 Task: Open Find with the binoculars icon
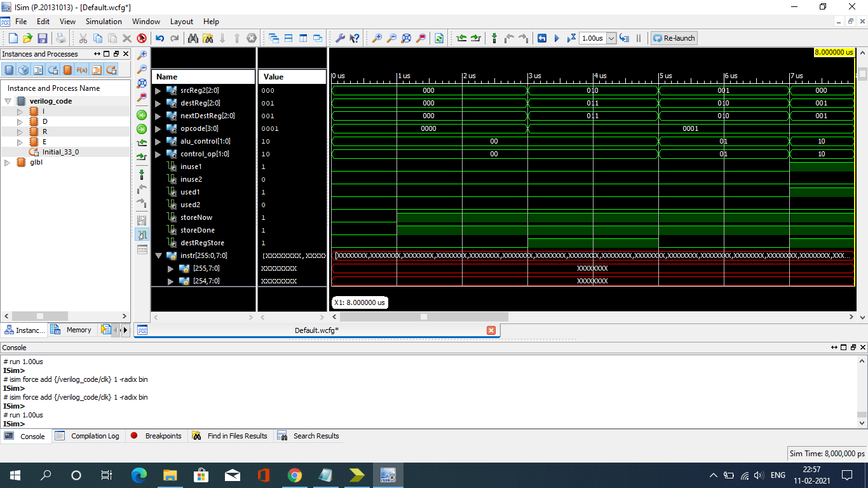[x=193, y=38]
